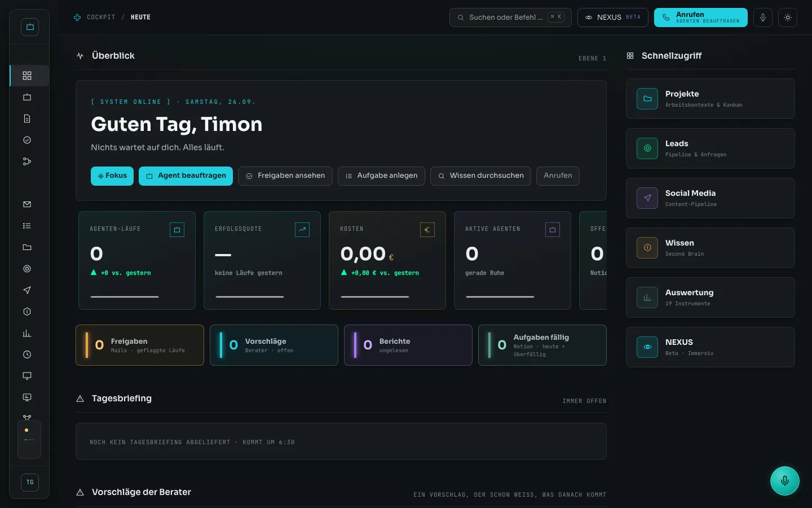Open the TG user avatar menu

(30, 482)
